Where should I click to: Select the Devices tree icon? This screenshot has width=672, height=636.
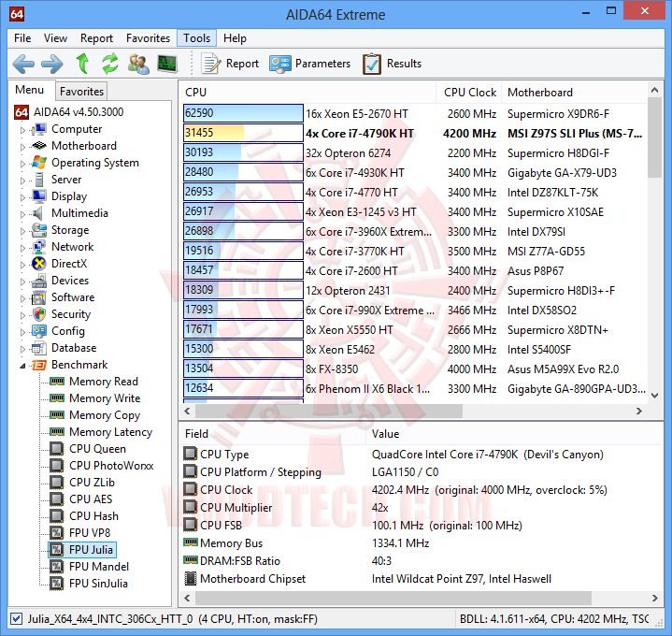pyautogui.click(x=39, y=281)
